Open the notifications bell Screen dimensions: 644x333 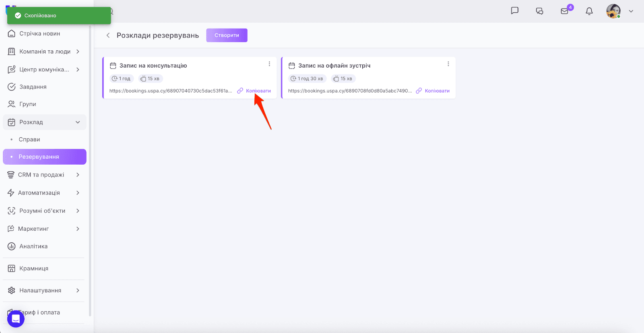(x=589, y=11)
